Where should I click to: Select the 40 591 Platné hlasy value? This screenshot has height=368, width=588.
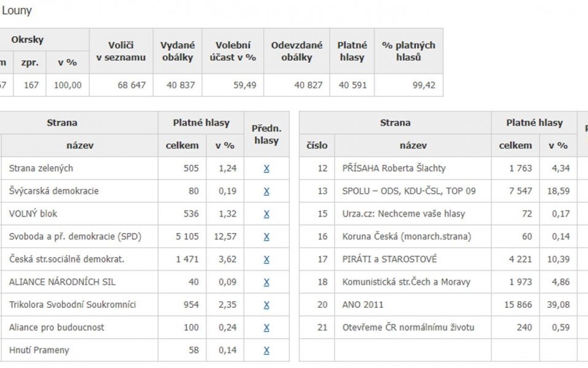pyautogui.click(x=352, y=85)
